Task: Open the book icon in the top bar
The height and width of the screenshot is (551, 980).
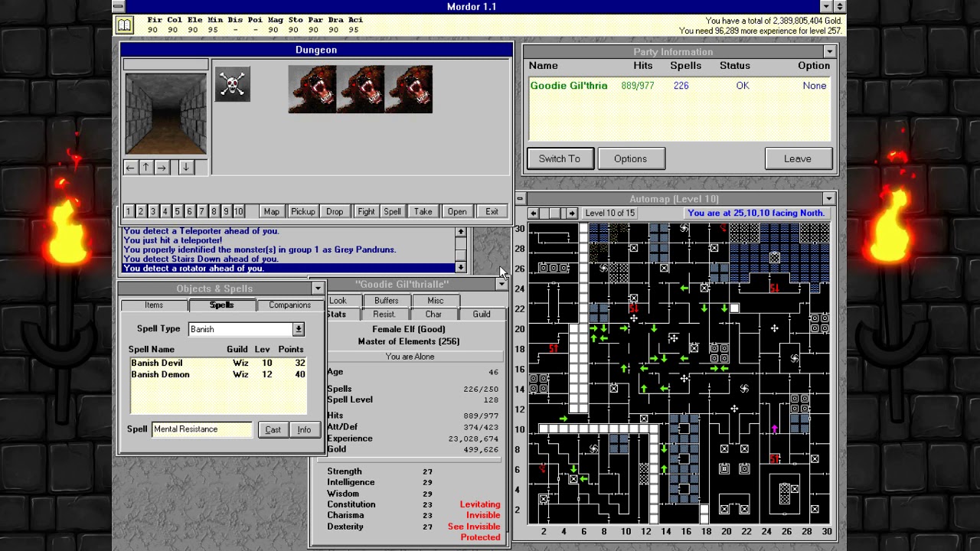Action: [124, 25]
